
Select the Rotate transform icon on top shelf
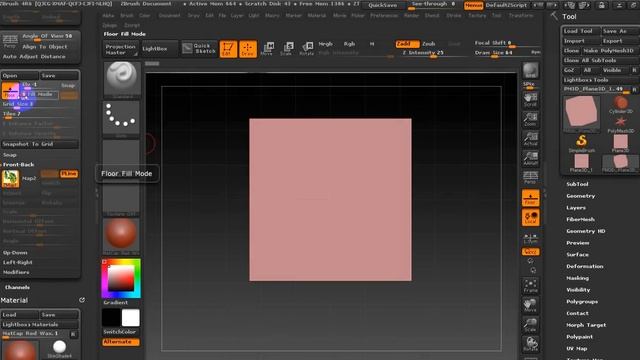pos(307,49)
